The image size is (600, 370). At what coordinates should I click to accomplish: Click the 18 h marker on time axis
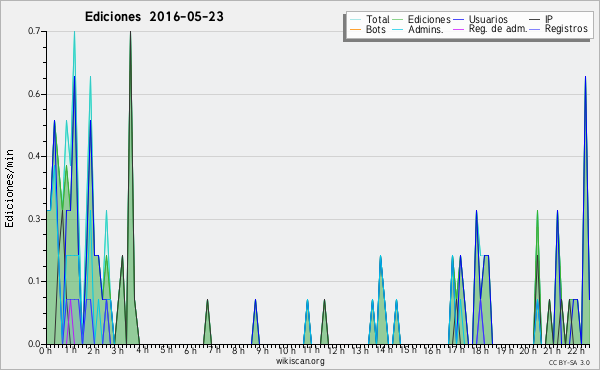coord(480,350)
